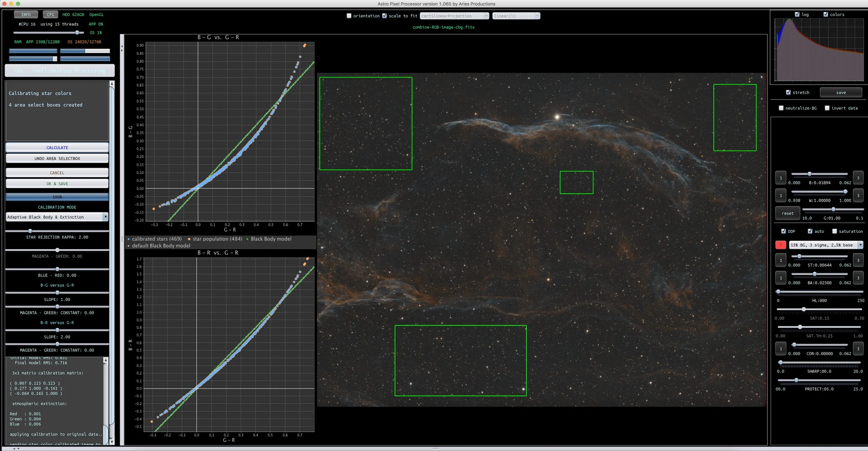
Task: Enable the neutralize-BG checkbox
Action: coord(781,108)
